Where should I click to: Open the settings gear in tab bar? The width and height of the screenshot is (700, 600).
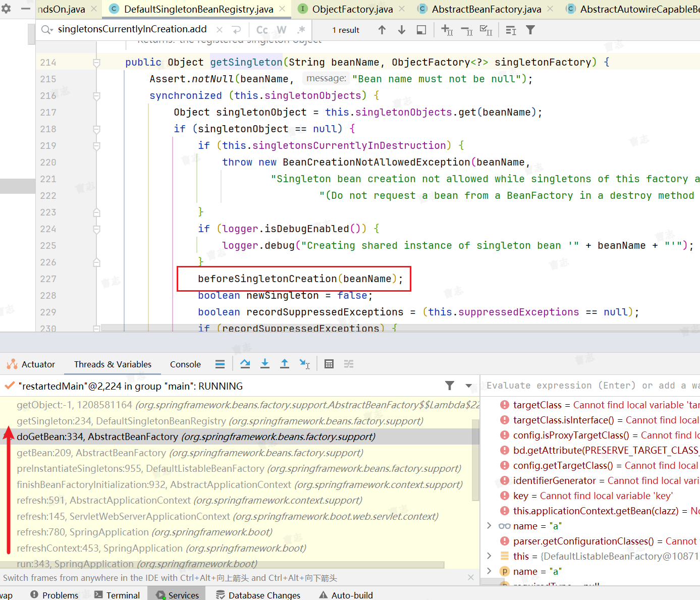tap(6, 9)
